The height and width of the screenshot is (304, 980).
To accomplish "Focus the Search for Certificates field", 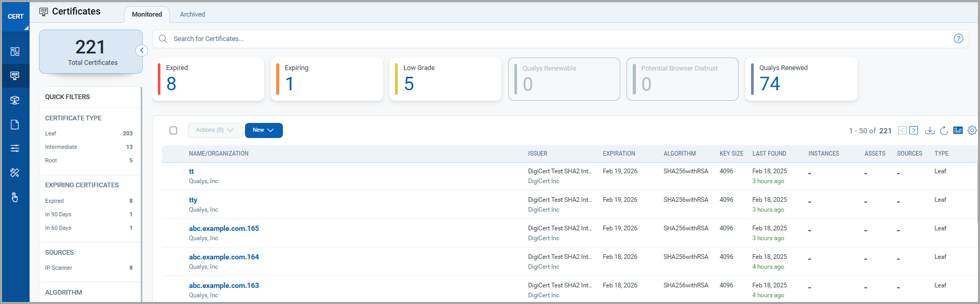I will [x=561, y=39].
